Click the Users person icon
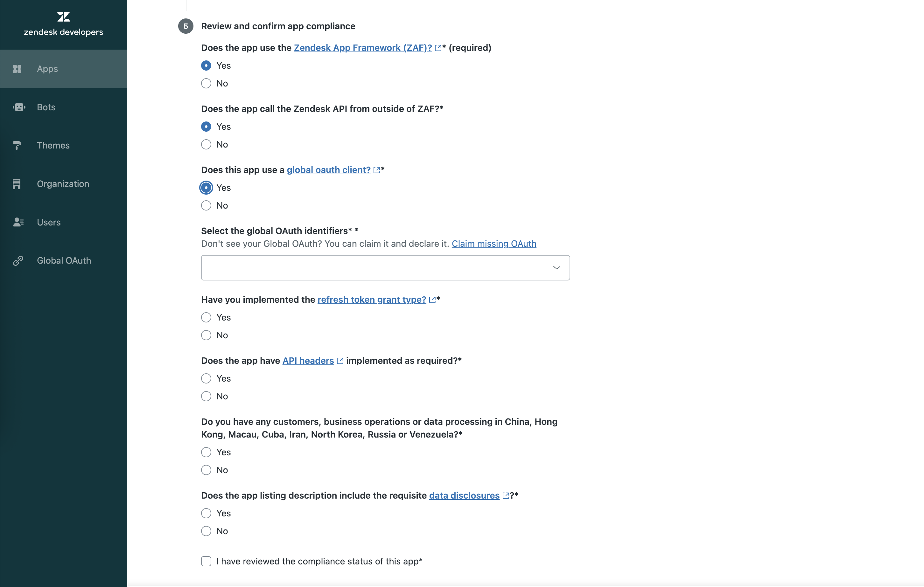The width and height of the screenshot is (924, 587). (x=18, y=222)
